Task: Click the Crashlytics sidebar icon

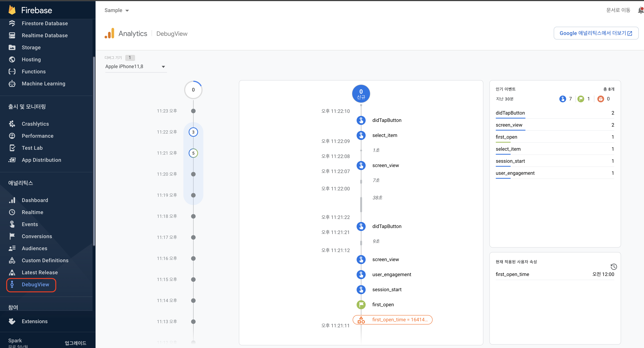Action: click(12, 124)
